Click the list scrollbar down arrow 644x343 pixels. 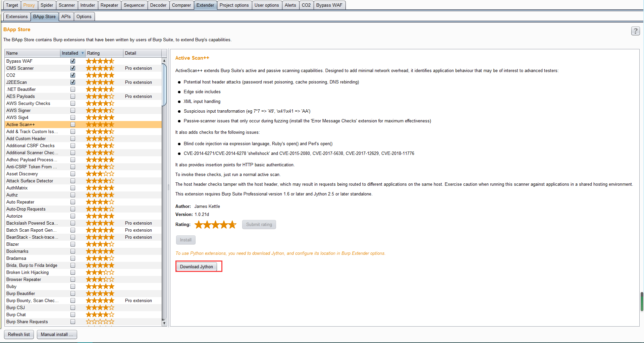[164, 323]
